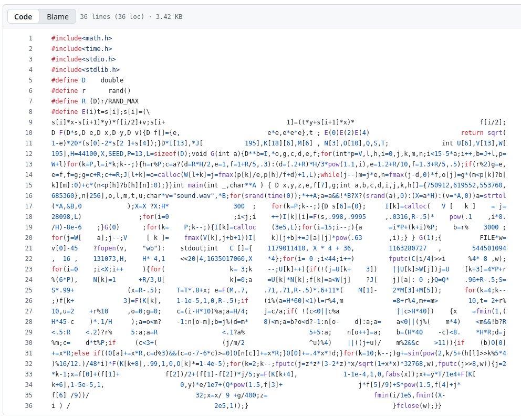Image resolution: width=521 pixels, height=420 pixels.
Task: Select line number 1
Action: point(30,38)
